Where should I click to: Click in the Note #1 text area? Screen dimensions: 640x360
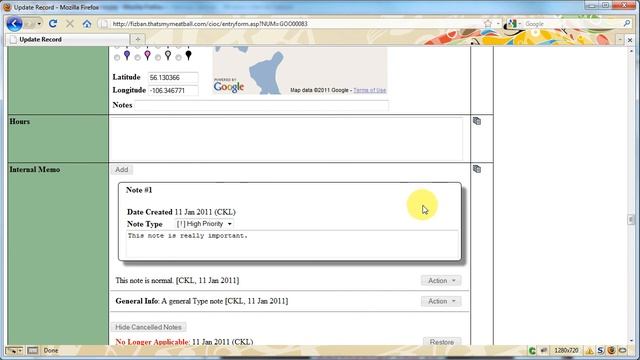click(292, 244)
